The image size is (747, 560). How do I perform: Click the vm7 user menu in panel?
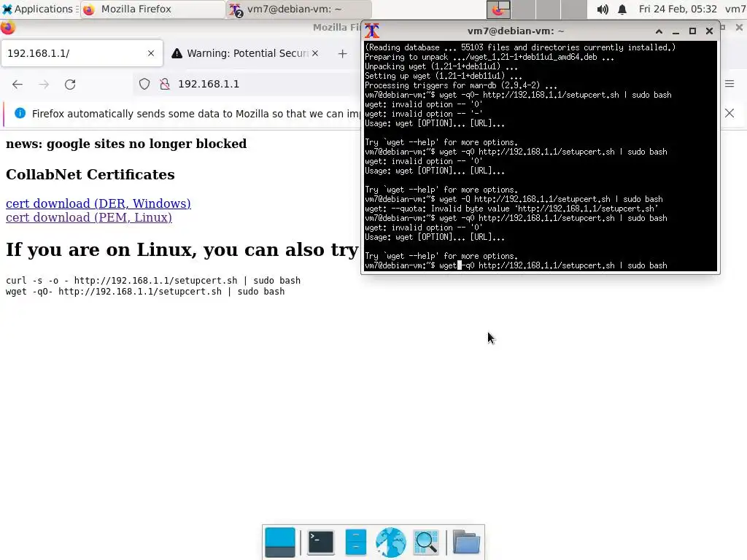click(x=735, y=9)
